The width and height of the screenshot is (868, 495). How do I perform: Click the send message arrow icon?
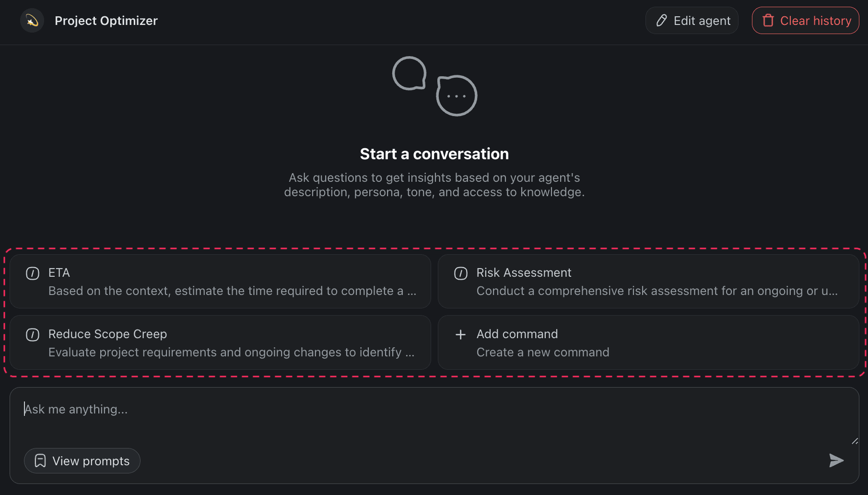point(836,460)
